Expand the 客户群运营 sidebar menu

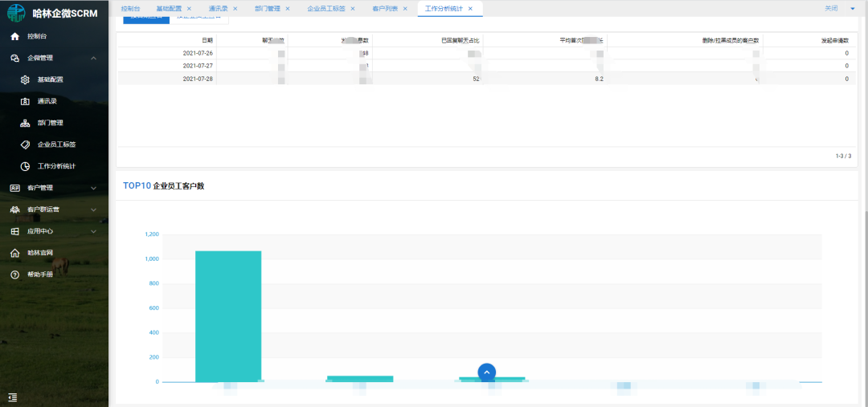[x=94, y=210]
